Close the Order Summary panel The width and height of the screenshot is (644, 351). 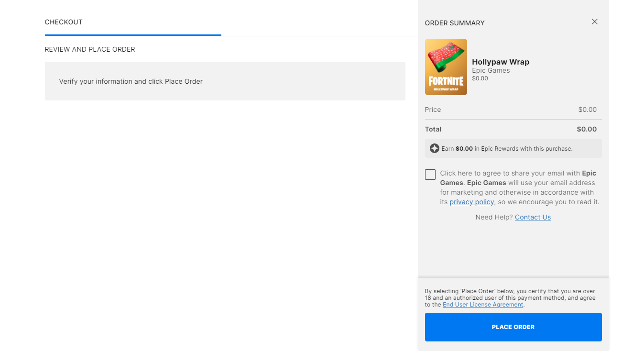(x=595, y=22)
